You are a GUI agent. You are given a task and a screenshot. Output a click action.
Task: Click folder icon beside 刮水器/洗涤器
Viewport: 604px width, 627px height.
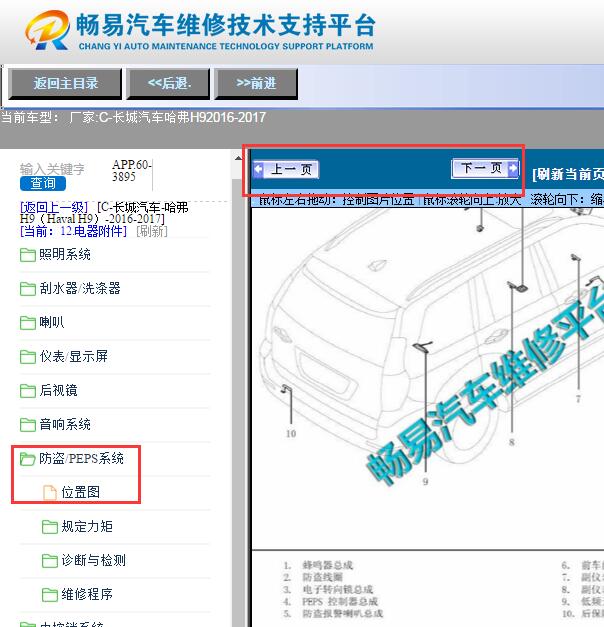click(28, 289)
